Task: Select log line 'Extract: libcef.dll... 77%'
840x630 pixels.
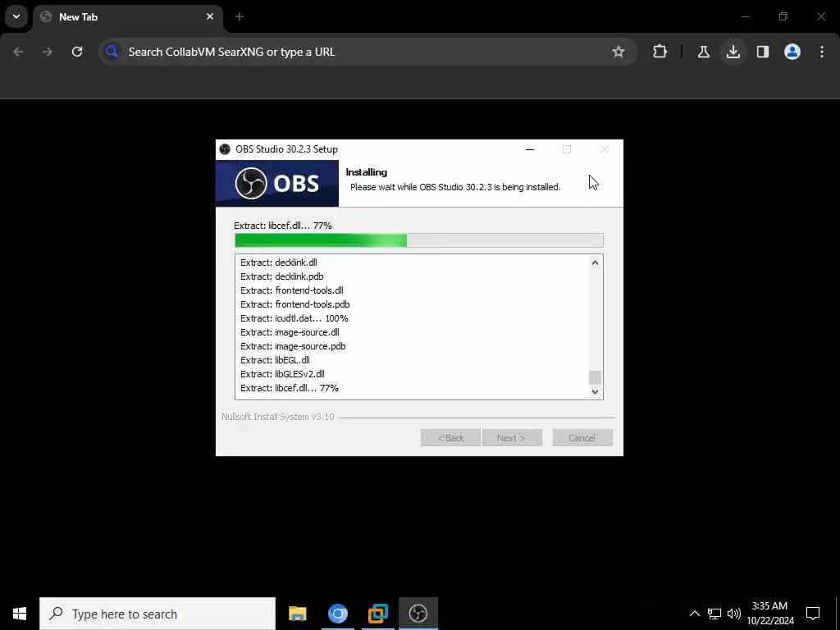Action: point(290,388)
